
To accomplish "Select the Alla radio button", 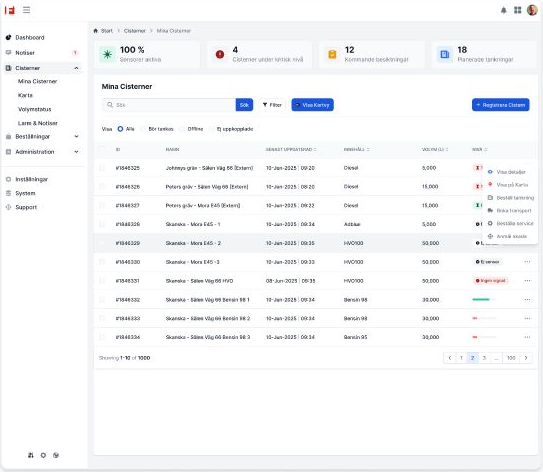I will click(120, 129).
